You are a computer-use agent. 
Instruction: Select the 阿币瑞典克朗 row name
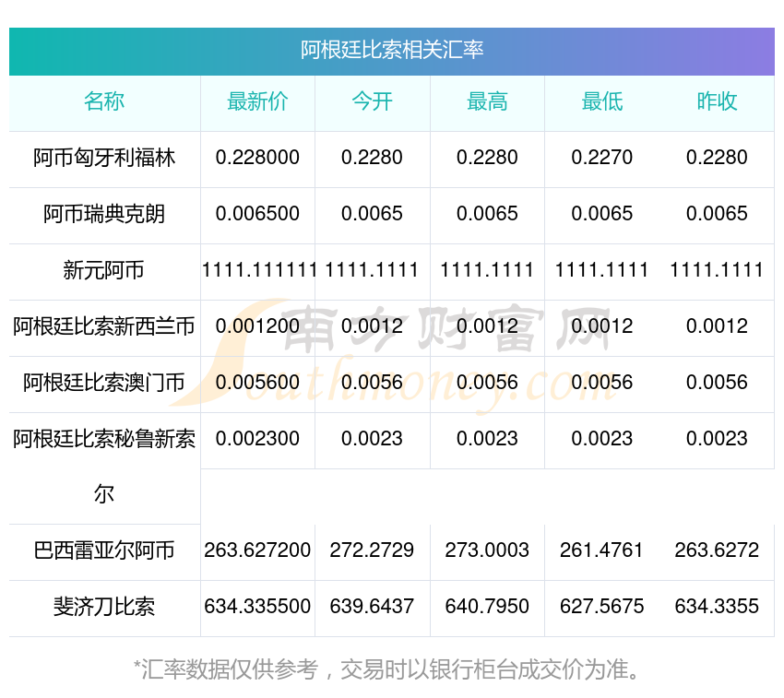point(104,214)
